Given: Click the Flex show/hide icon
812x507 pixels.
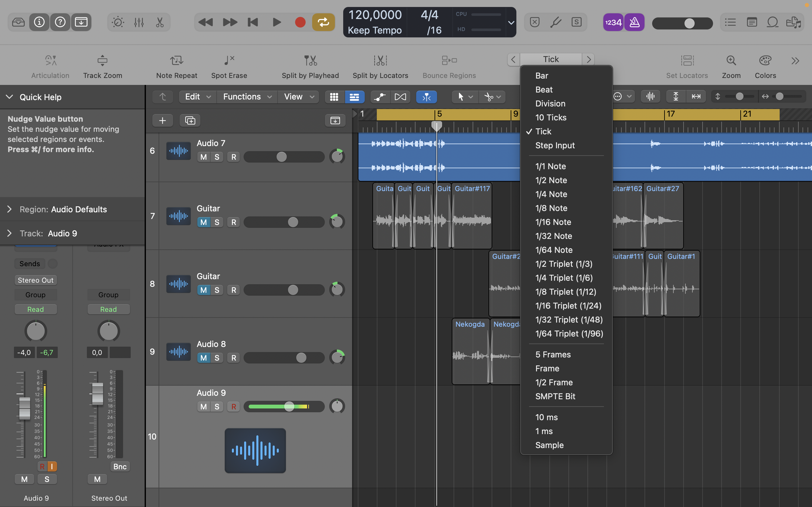Looking at the screenshot, I should pyautogui.click(x=400, y=97).
